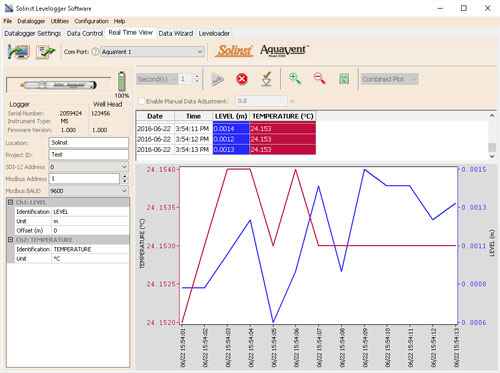
Task: Collapse the Ch2: TEMPERATURE section
Action: tap(10, 240)
